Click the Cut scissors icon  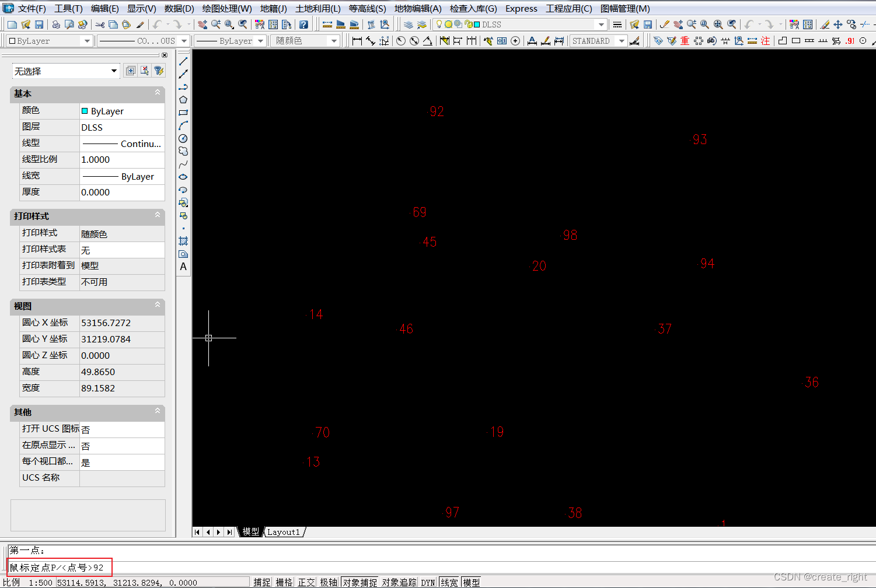(100, 24)
